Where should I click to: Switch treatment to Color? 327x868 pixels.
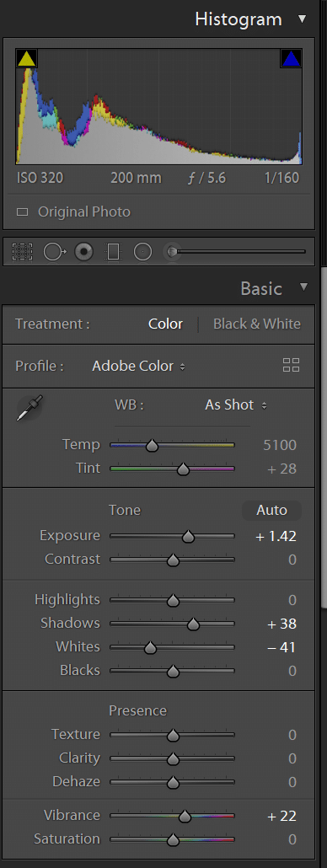(165, 324)
